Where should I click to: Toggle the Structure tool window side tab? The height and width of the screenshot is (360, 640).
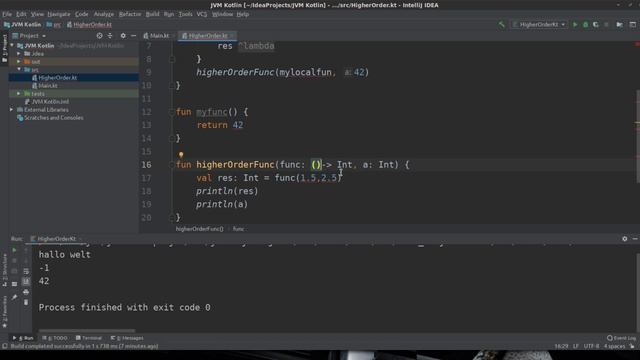pyautogui.click(x=4, y=269)
